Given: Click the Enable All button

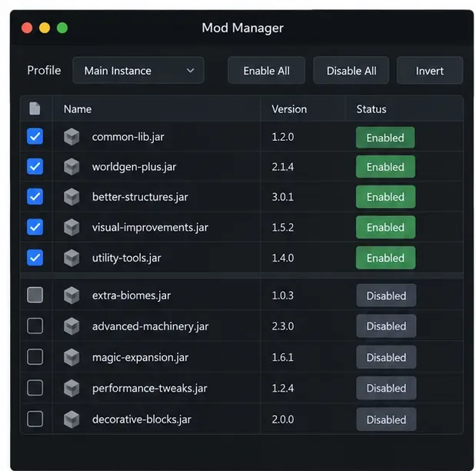Looking at the screenshot, I should (266, 71).
